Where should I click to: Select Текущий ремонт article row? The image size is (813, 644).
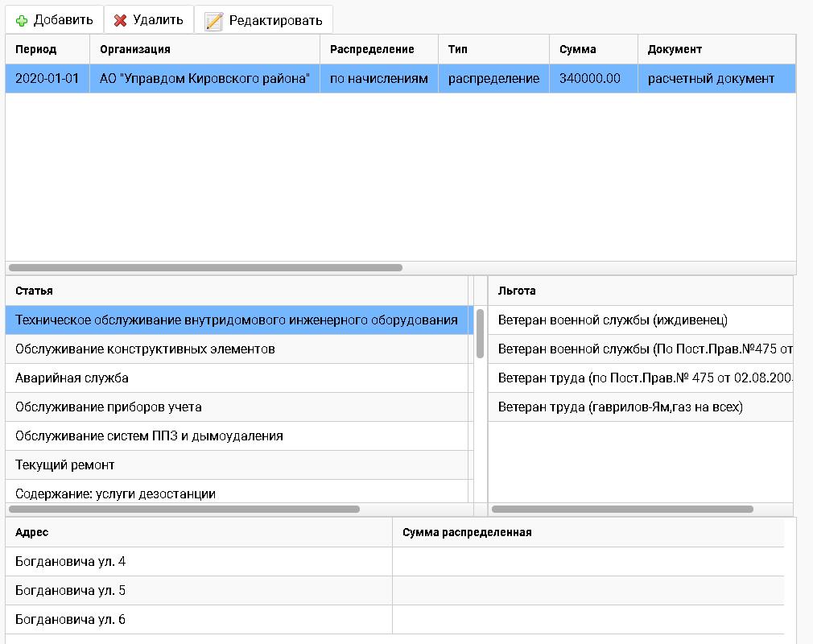tap(64, 464)
